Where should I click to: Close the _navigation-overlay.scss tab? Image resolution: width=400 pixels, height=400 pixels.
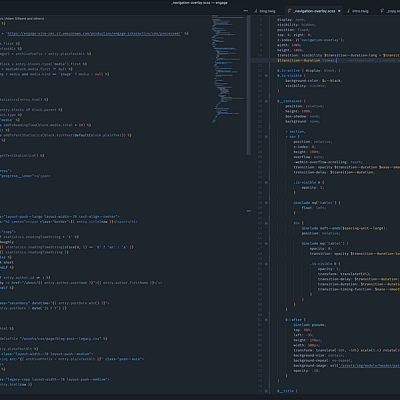[x=339, y=11]
